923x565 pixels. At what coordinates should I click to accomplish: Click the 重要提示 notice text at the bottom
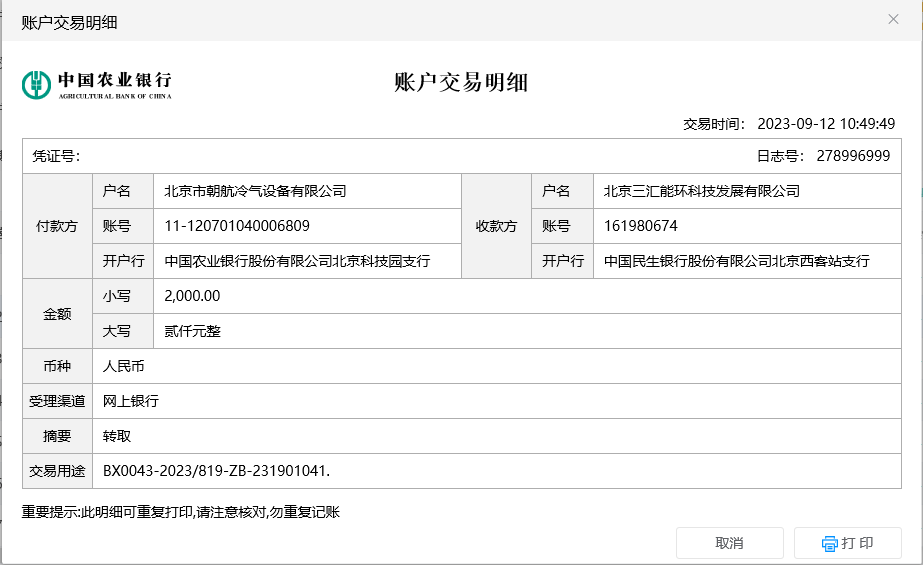pos(181,513)
